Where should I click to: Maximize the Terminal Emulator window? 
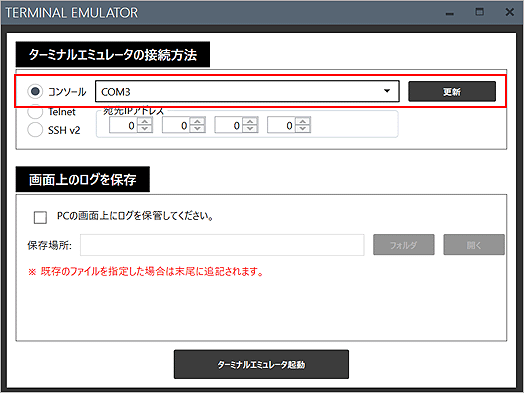click(479, 12)
